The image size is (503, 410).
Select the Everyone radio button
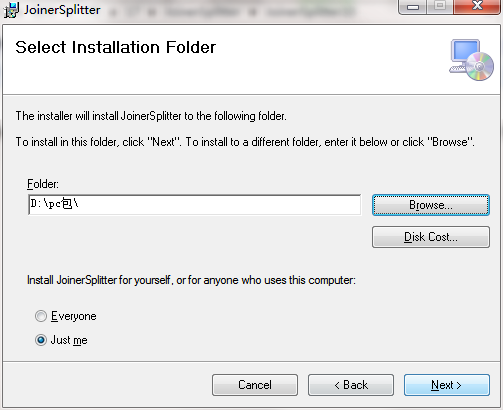[x=41, y=316]
